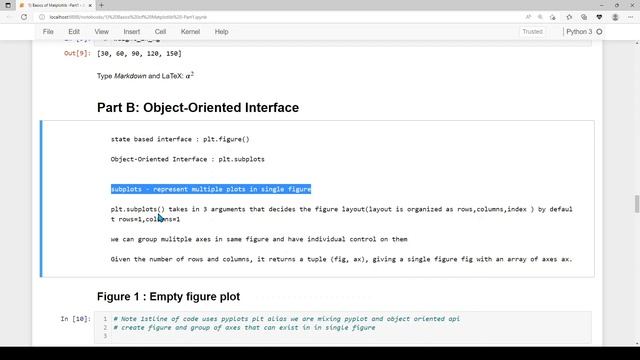Open the Insert menu
Screen dimensions: 640x360
coord(131,32)
